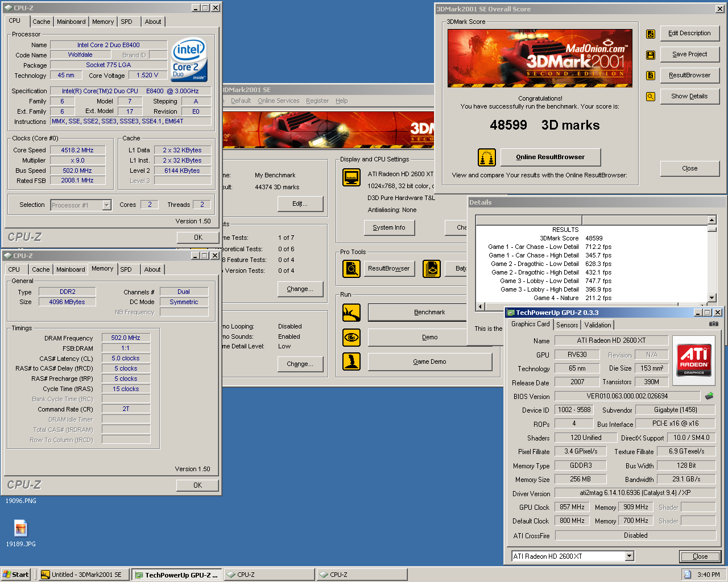This screenshot has height=582, width=728.
Task: Switch to Untitled - 3DMark2001 SE taskbar item
Action: coord(84,575)
